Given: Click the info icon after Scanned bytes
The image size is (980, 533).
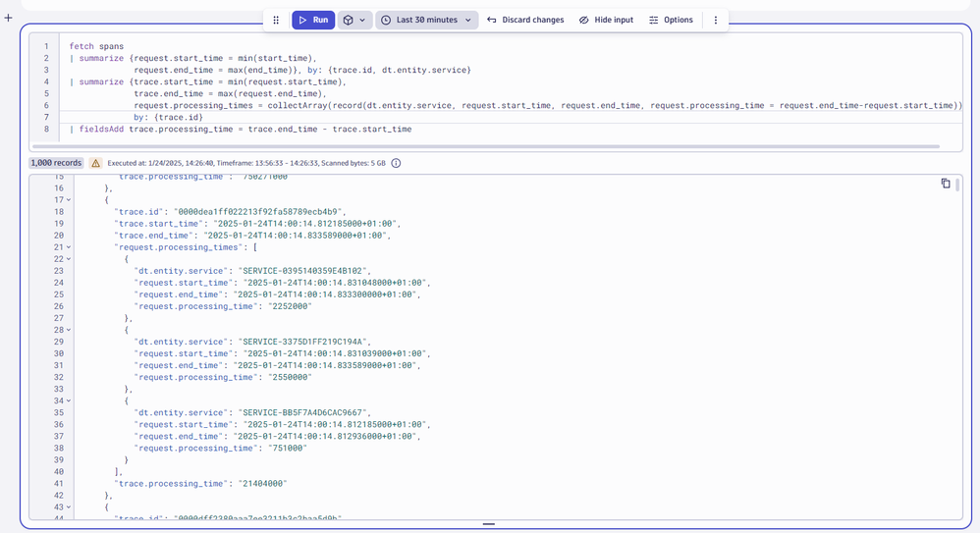Looking at the screenshot, I should pos(396,163).
